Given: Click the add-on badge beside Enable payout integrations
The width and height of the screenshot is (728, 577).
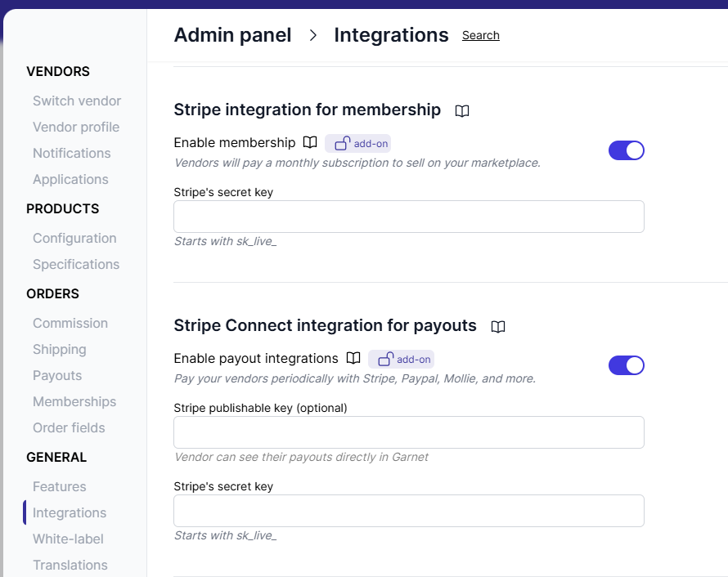Looking at the screenshot, I should point(401,359).
